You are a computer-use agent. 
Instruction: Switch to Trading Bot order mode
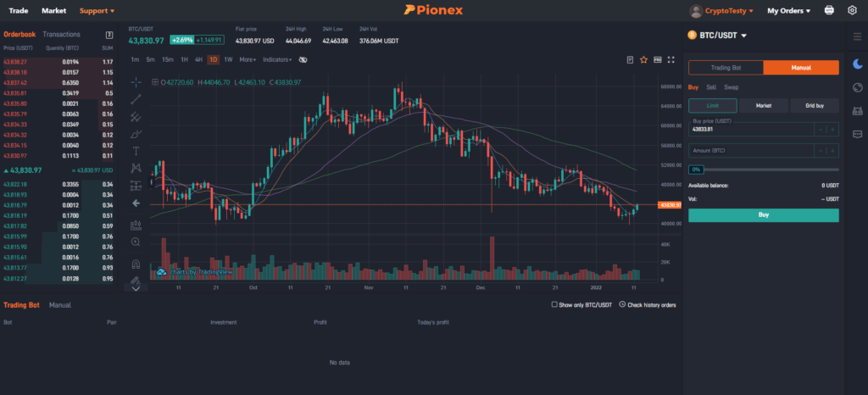[726, 68]
